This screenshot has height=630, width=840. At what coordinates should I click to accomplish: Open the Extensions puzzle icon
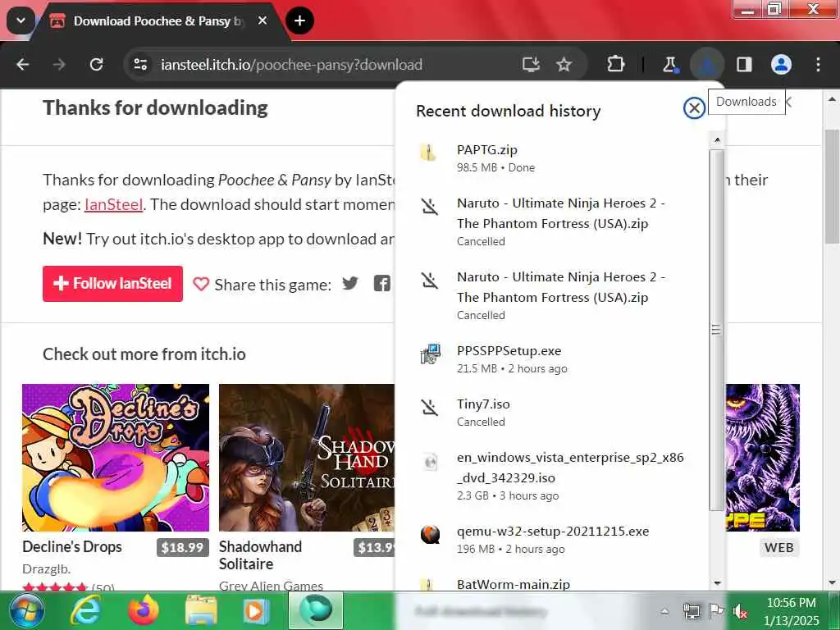click(615, 65)
